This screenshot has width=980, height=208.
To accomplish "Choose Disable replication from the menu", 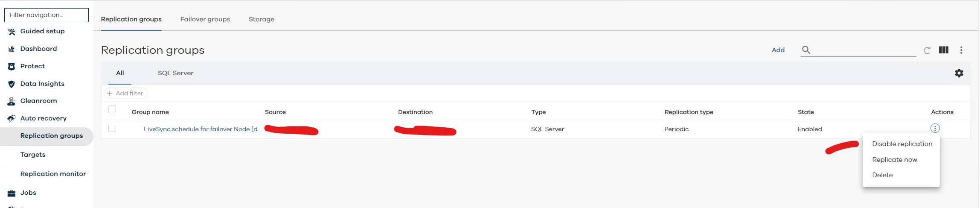I will click(x=902, y=144).
